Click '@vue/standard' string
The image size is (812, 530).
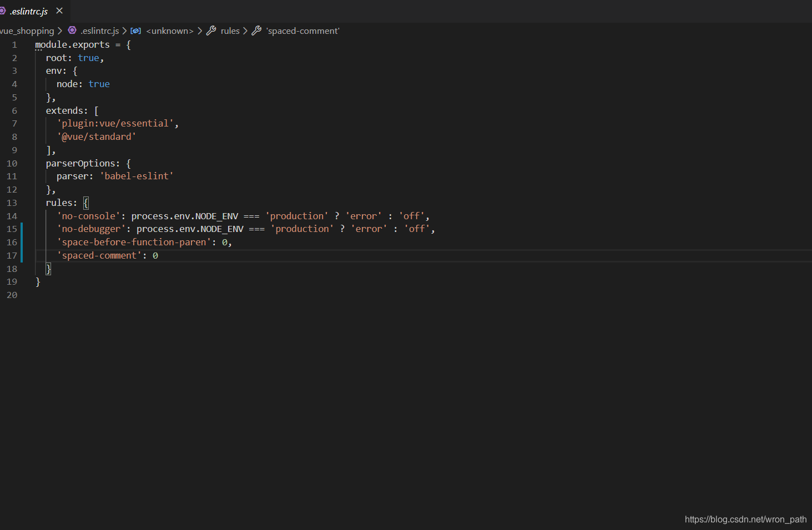click(x=96, y=137)
